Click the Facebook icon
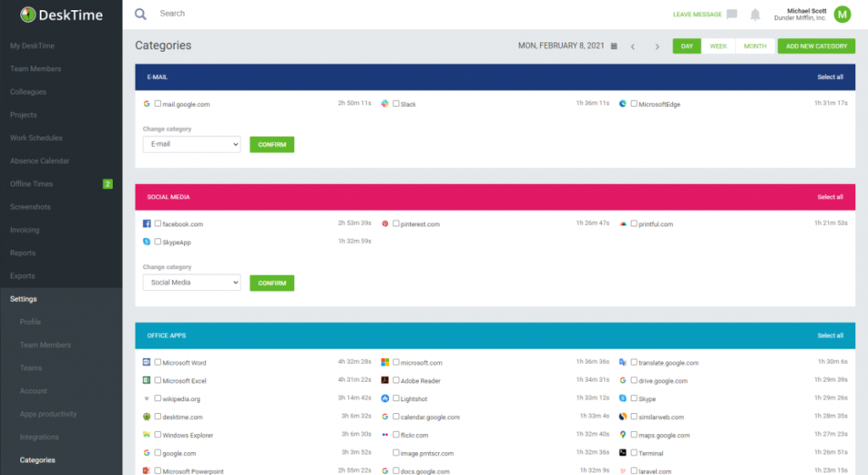 pos(147,224)
